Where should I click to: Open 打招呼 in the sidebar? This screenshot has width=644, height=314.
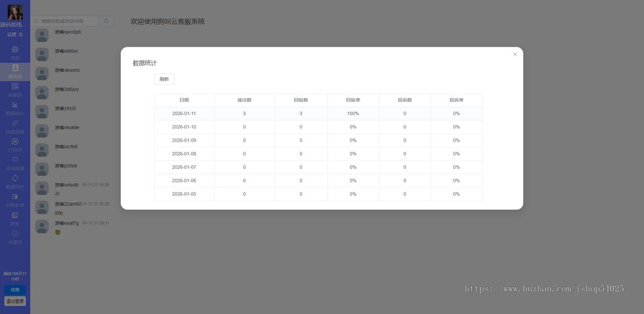click(15, 145)
